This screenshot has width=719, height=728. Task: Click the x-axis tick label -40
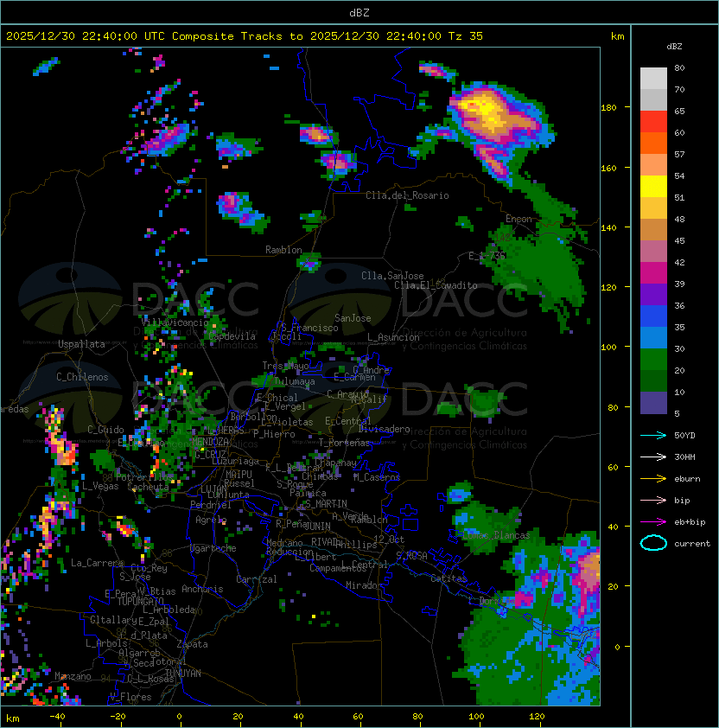[57, 716]
